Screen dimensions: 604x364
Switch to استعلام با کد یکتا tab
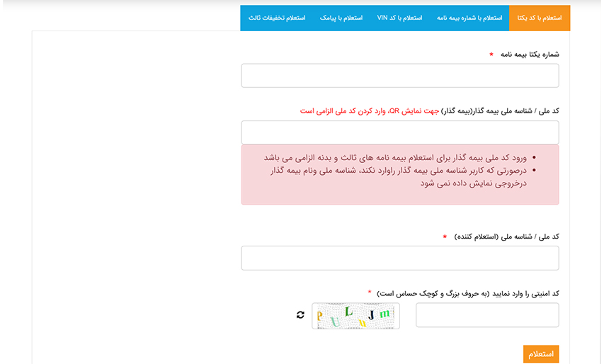540,18
